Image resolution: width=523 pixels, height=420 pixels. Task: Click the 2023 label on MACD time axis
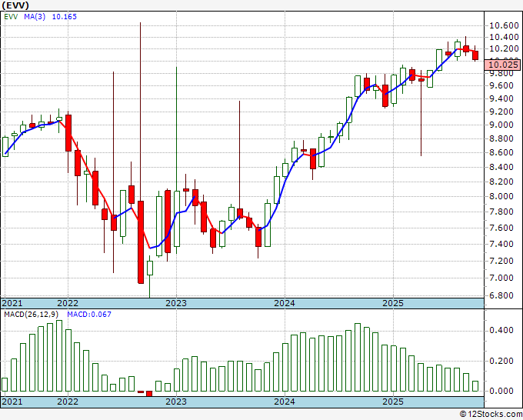pos(176,402)
